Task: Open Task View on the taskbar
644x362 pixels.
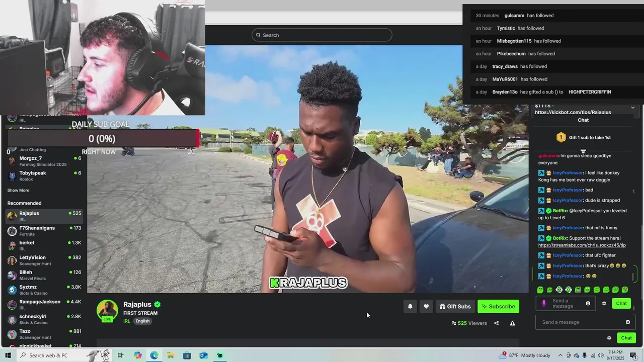Action: tap(121, 355)
